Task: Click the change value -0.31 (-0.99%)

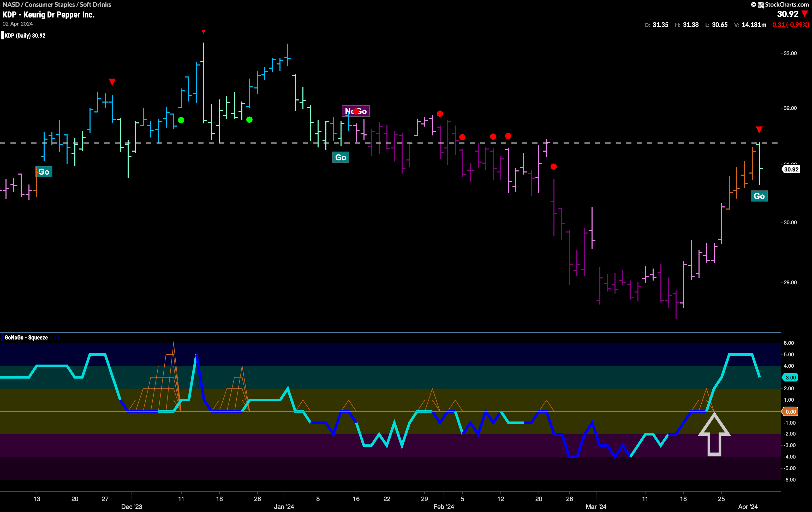Action: coord(790,25)
